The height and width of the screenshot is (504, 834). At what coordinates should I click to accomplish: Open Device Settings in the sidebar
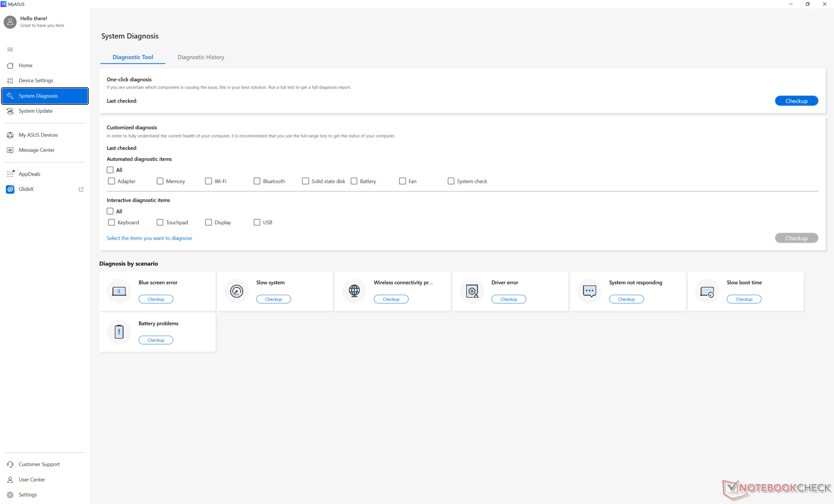coord(36,80)
